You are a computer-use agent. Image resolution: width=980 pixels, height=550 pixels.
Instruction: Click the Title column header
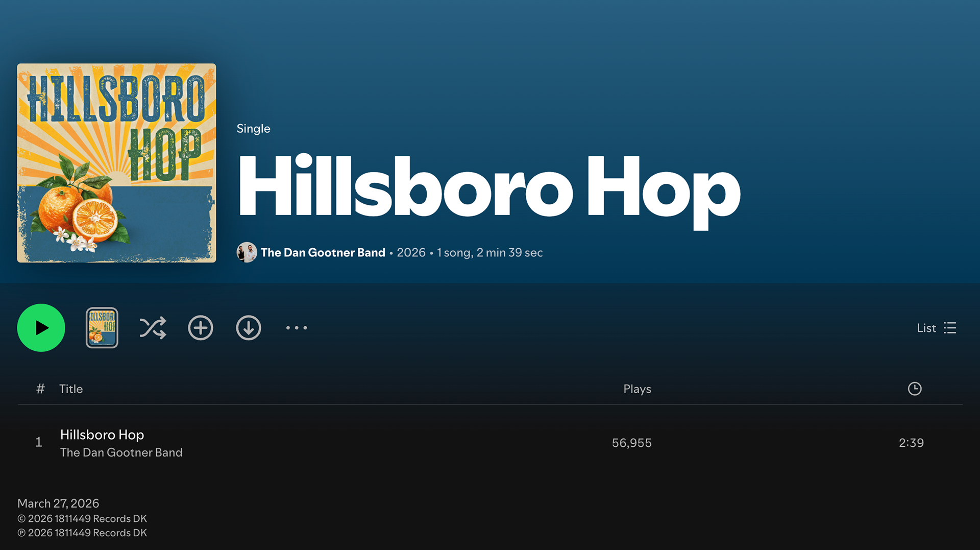coord(71,389)
